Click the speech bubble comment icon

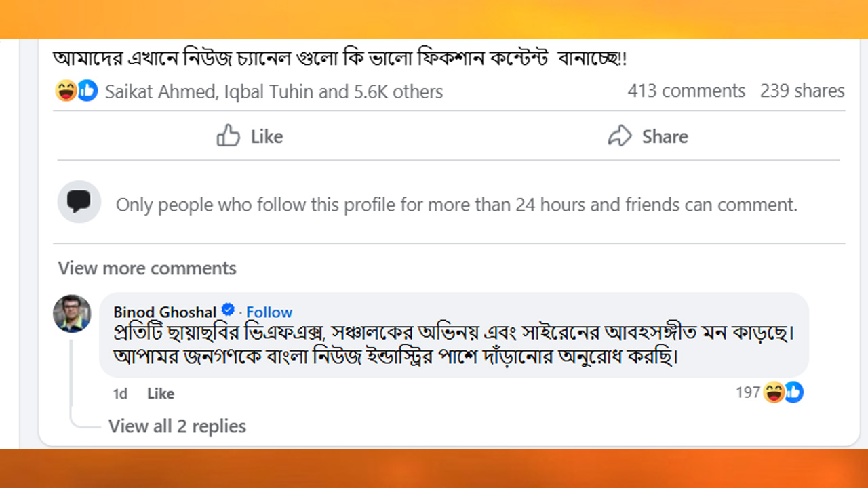pos(79,202)
